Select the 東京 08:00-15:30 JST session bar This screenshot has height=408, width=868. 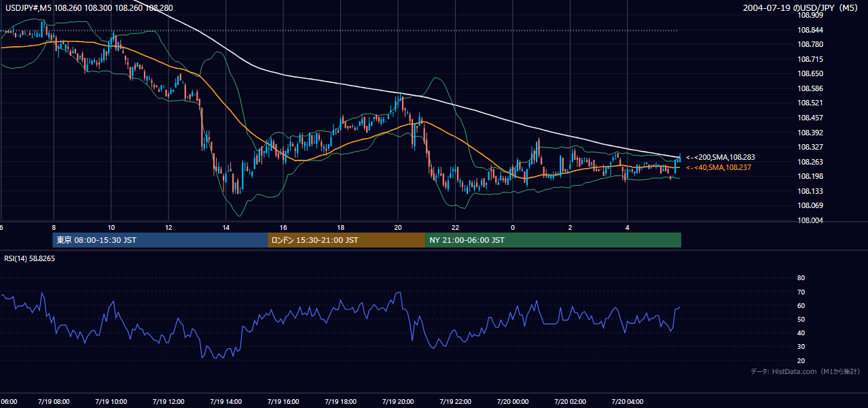[x=160, y=240]
